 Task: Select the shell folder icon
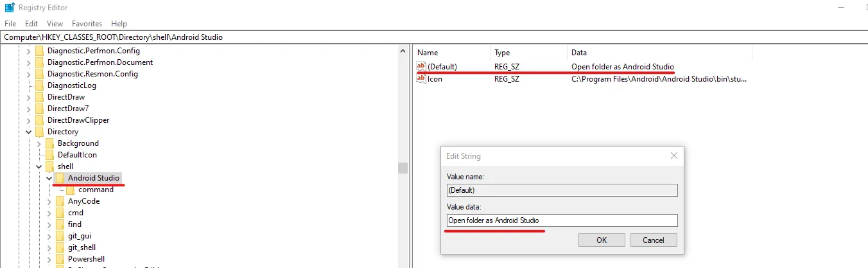[x=49, y=166]
